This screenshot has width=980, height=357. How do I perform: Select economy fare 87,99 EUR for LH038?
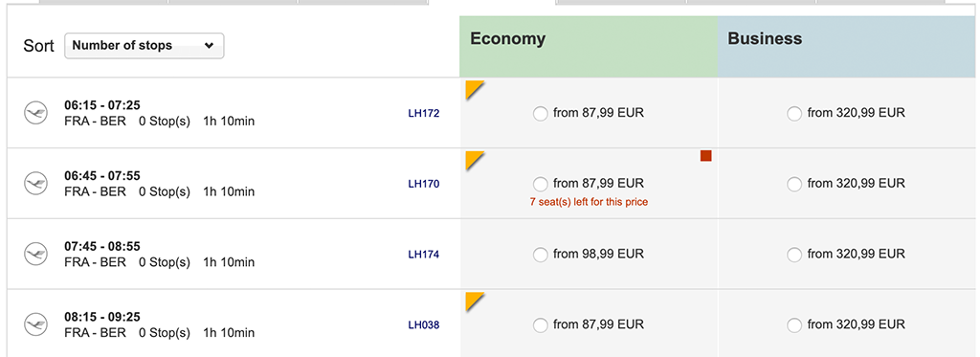point(540,325)
